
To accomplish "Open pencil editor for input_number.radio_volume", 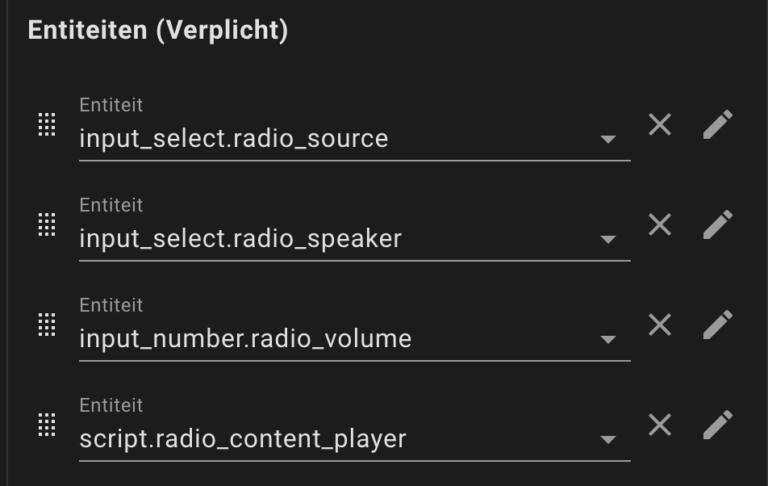I will 718,324.
